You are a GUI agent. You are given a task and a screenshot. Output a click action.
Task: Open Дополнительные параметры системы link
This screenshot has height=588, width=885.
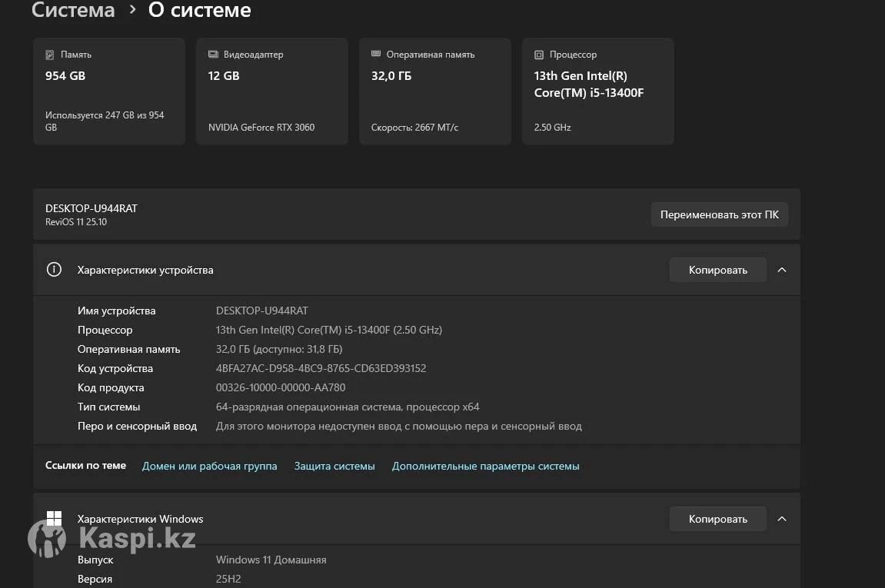[485, 466]
